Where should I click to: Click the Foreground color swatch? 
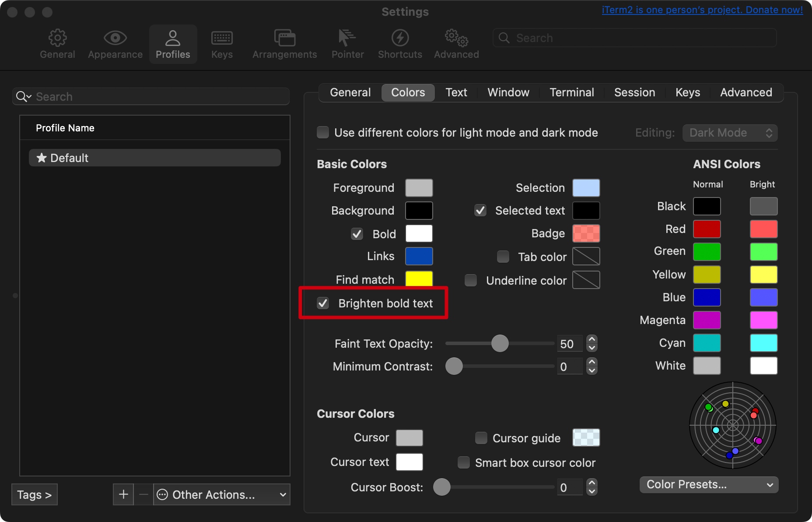point(419,188)
